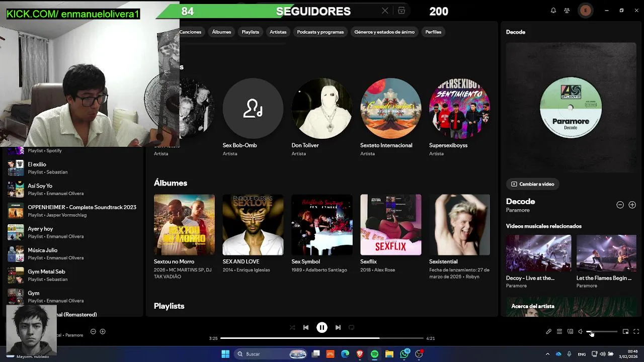The image size is (644, 362).
Task: Adjust the Spotify volume slider
Action: [x=602, y=332]
